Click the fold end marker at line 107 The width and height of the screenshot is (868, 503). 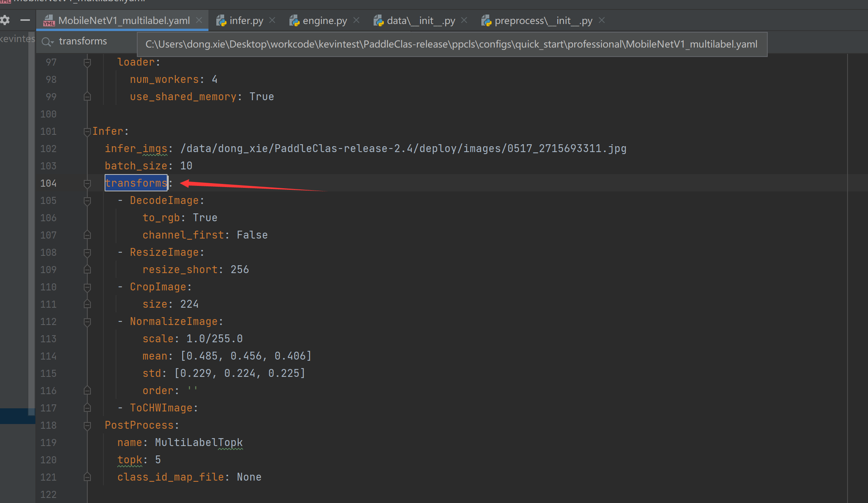87,235
